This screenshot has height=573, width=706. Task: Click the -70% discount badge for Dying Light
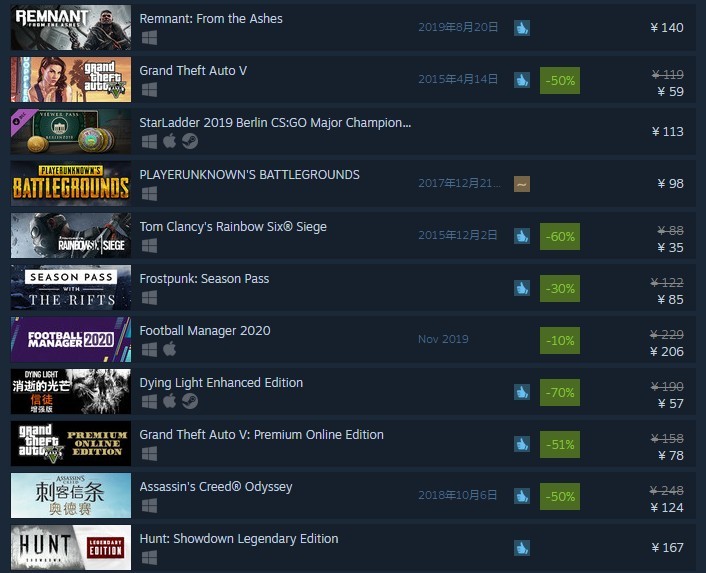click(x=560, y=393)
